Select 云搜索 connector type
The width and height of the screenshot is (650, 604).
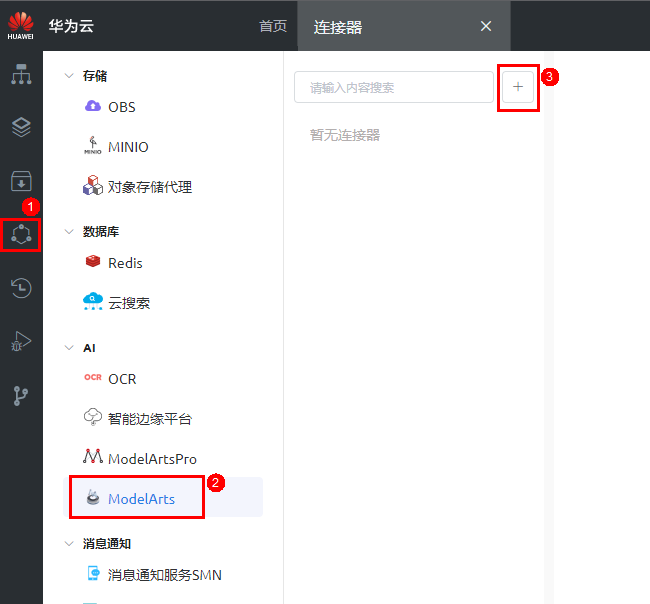click(x=129, y=303)
